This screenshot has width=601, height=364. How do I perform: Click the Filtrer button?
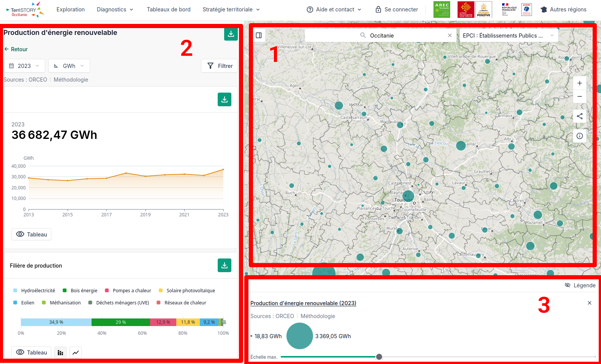[x=220, y=66]
